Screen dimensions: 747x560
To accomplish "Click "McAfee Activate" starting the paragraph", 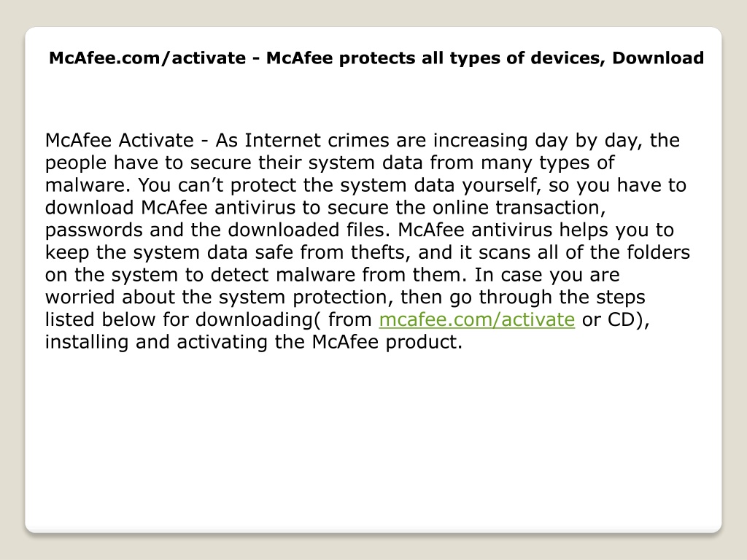I will (x=120, y=141).
